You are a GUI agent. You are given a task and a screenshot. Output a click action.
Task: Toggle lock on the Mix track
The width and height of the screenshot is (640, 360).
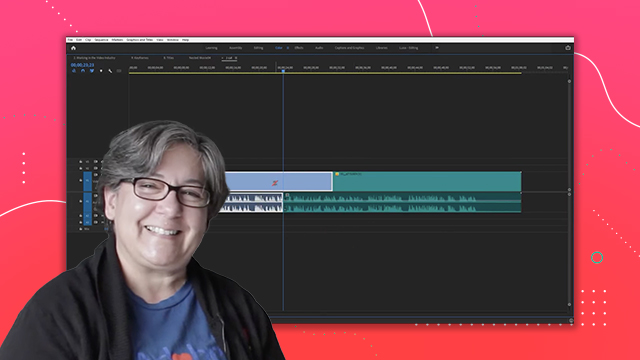(80, 229)
